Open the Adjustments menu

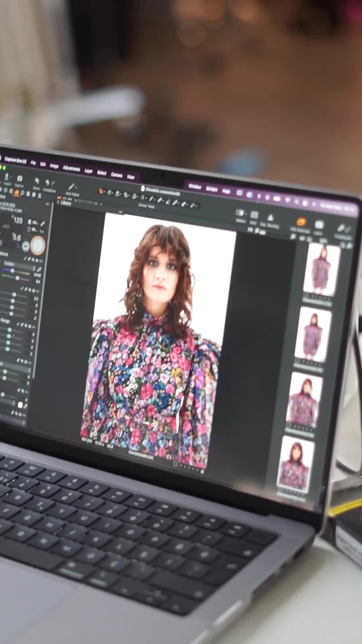(x=71, y=168)
